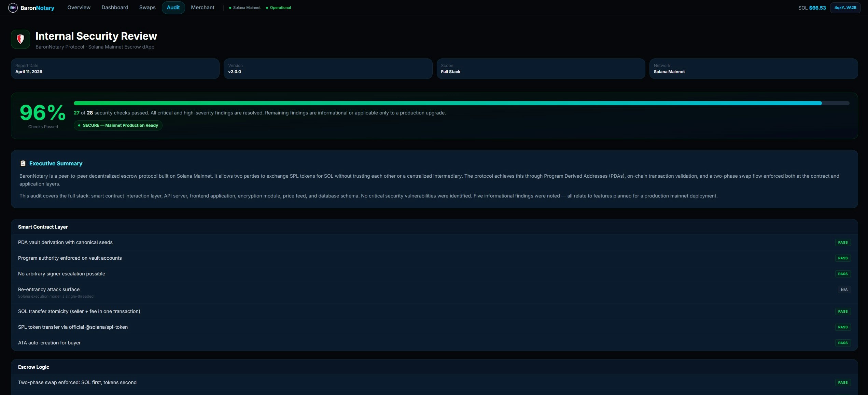The width and height of the screenshot is (868, 395).
Task: Click PASS badge for SOL transfer atomicity
Action: pyautogui.click(x=843, y=311)
